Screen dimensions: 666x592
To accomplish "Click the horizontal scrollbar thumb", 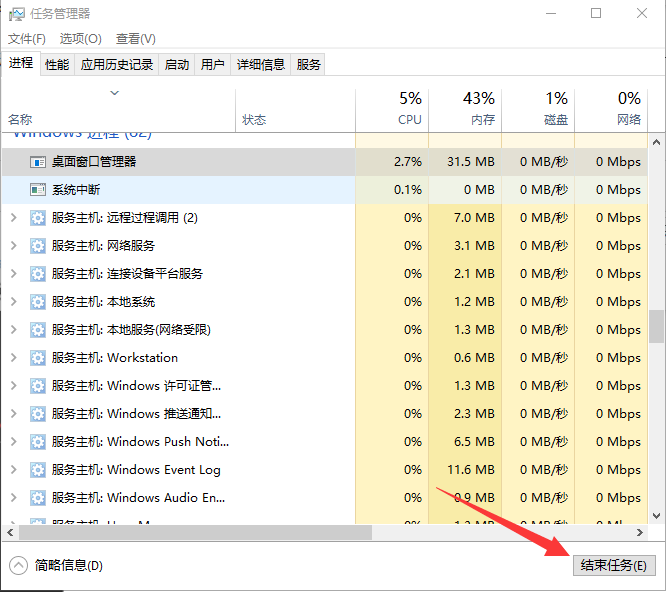I will pos(195,533).
